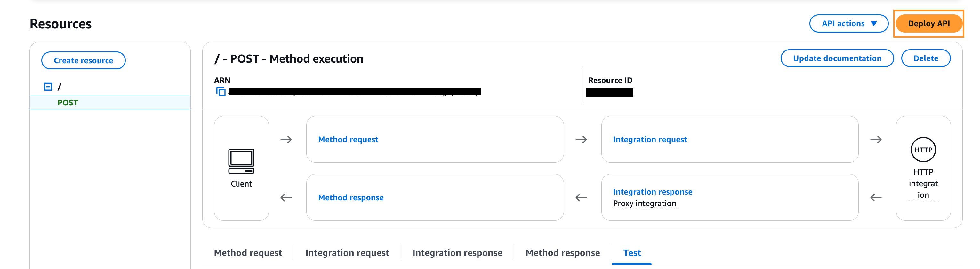The height and width of the screenshot is (269, 980).
Task: Click the HTTP integration circle icon
Action: point(923,150)
